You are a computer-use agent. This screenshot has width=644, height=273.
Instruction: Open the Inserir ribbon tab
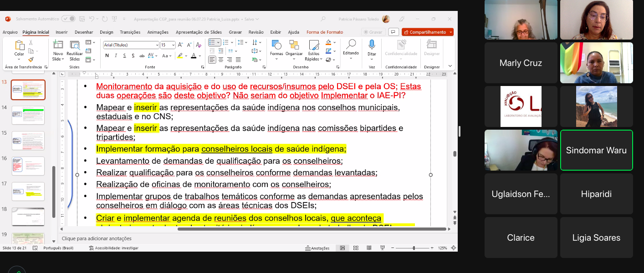(x=61, y=32)
